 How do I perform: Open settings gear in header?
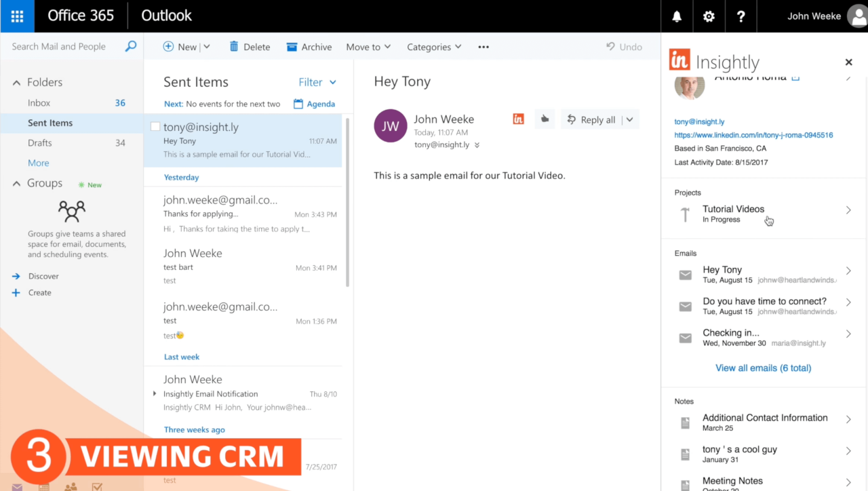(x=709, y=16)
